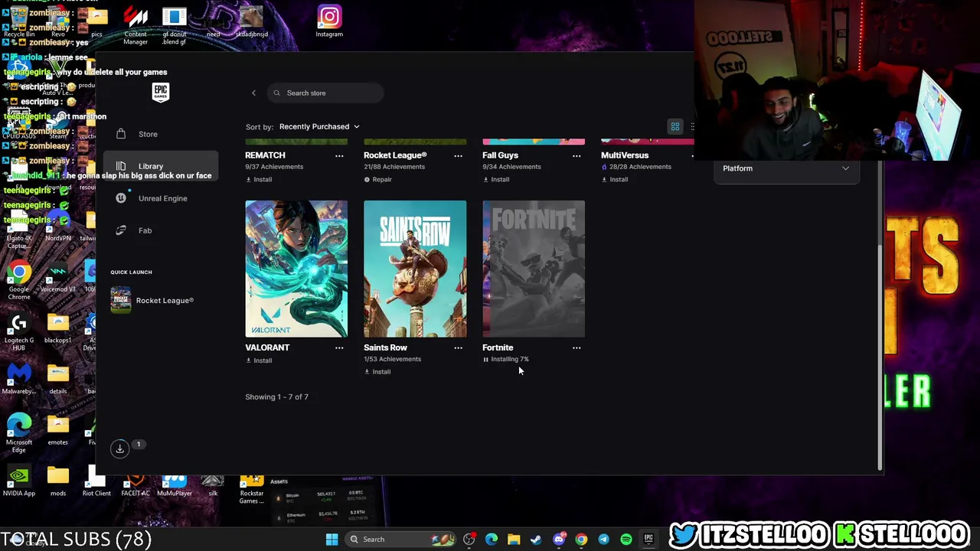Click the VALORANT game title
Viewport: 980px width, 551px height.
point(267,348)
